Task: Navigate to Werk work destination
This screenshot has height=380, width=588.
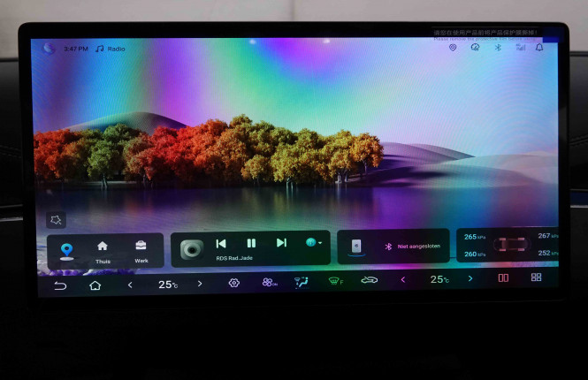Action: point(141,250)
